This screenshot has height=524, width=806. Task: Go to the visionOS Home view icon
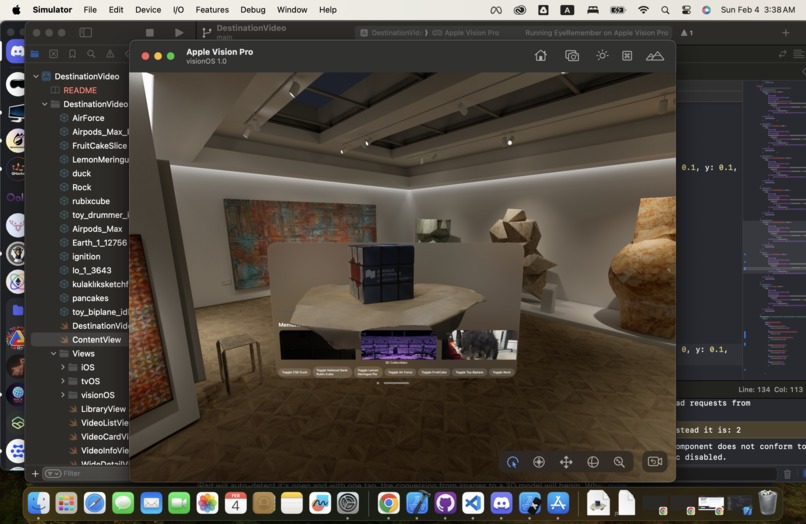click(x=540, y=56)
